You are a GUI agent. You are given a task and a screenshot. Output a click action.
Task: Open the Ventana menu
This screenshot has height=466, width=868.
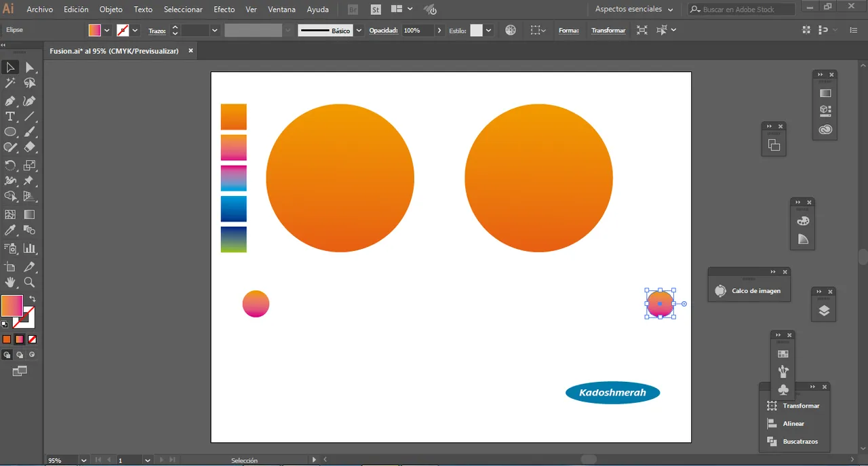click(x=281, y=9)
